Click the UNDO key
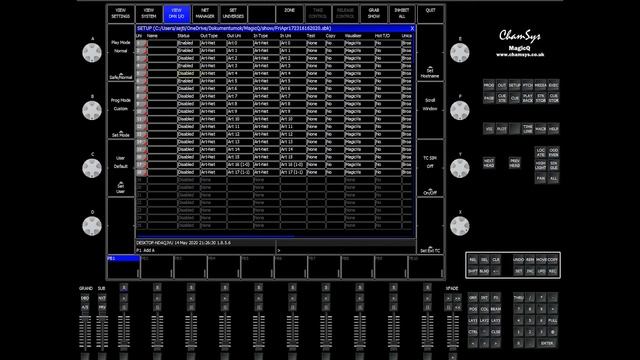The image size is (640, 360). [518, 260]
